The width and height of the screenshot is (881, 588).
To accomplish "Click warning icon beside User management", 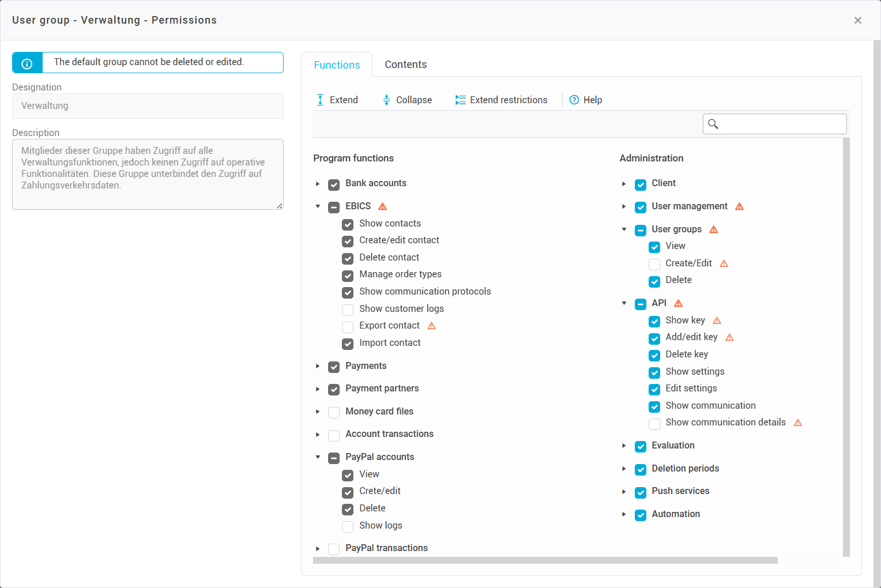I will click(x=739, y=206).
